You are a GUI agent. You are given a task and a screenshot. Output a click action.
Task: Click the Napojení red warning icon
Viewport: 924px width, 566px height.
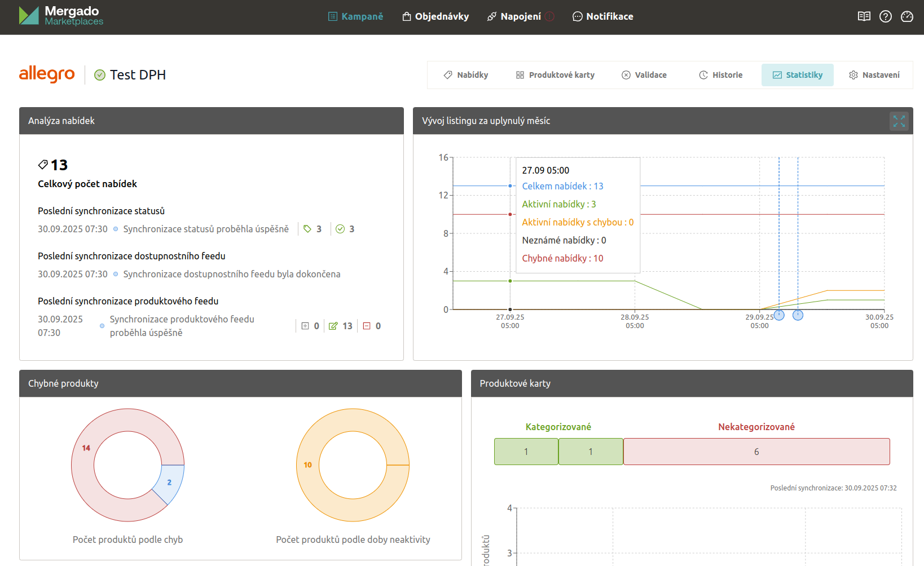tap(549, 16)
